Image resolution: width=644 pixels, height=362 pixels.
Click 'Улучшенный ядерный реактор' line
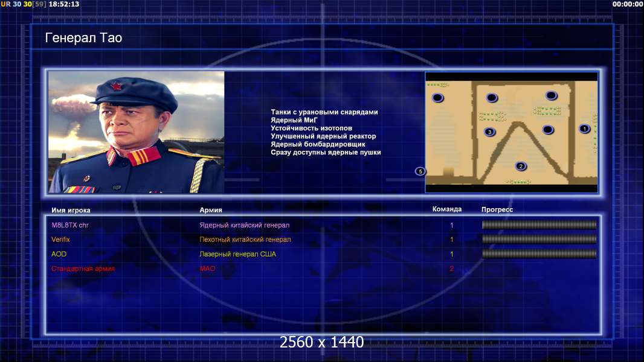tap(323, 136)
